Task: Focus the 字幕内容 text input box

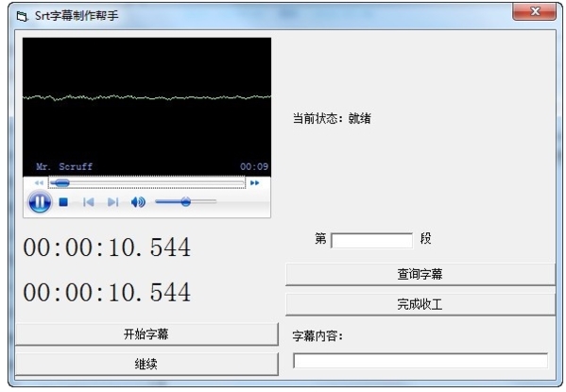Action: point(420,361)
